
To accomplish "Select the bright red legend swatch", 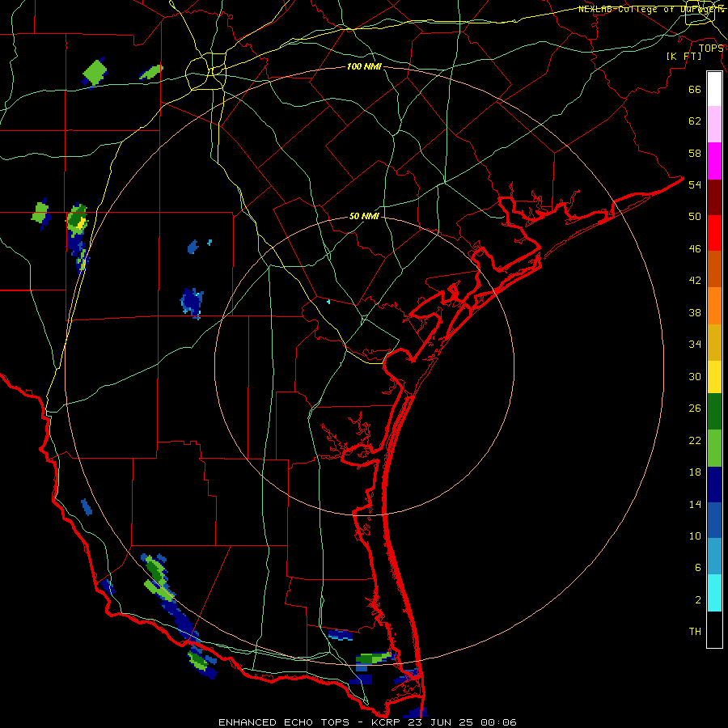I will click(x=714, y=233).
